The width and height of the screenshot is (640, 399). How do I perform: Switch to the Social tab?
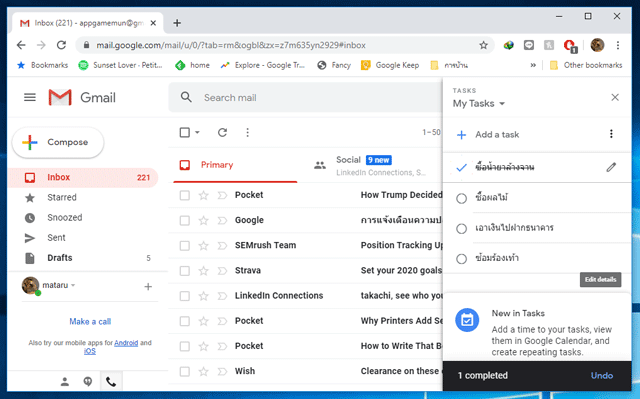[x=370, y=165]
